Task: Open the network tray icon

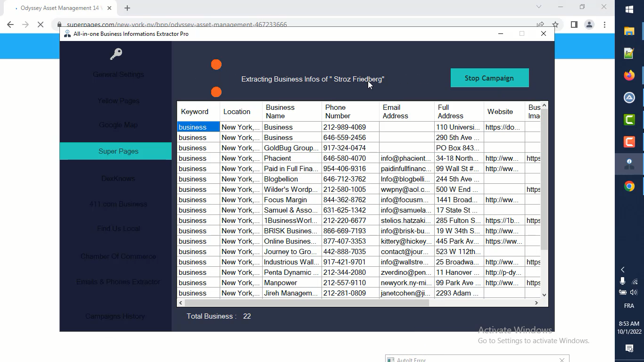Action: [x=635, y=281]
